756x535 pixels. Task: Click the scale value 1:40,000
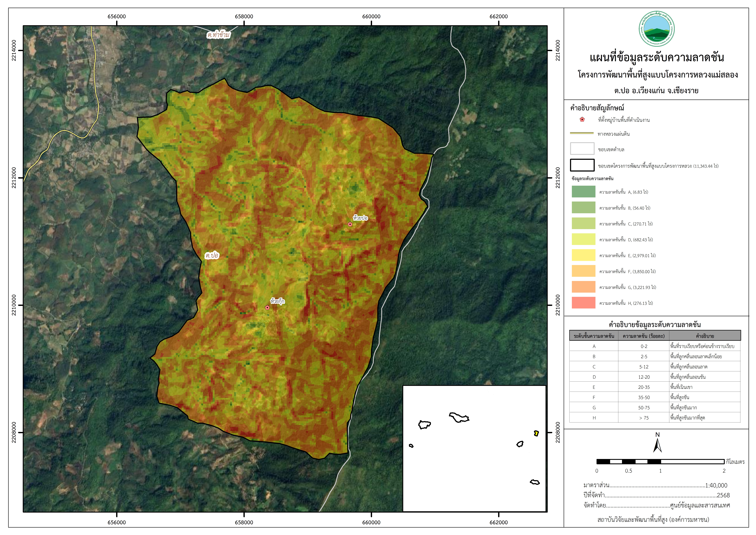(716, 485)
